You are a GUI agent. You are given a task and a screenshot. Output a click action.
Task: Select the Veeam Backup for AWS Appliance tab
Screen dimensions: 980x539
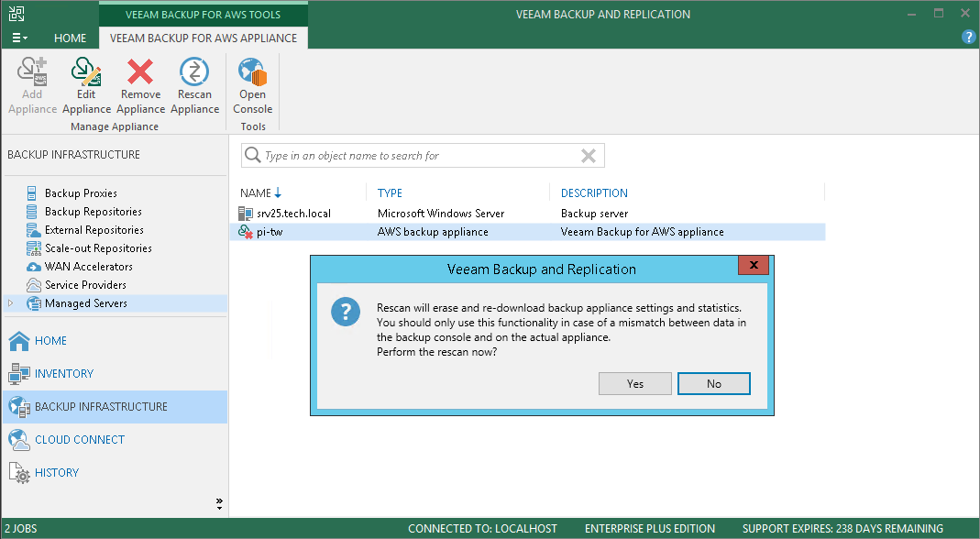(x=204, y=38)
